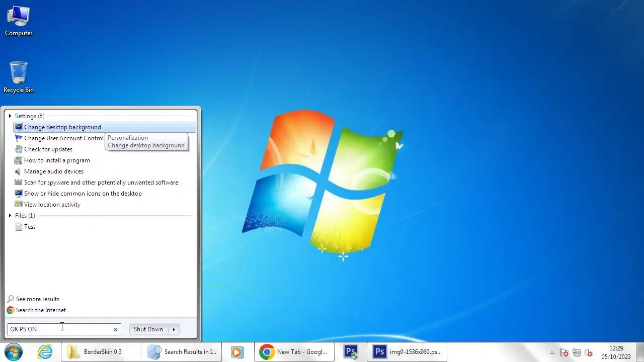Open the Computer desktop icon
Image resolution: width=644 pixels, height=362 pixels.
[x=19, y=21]
